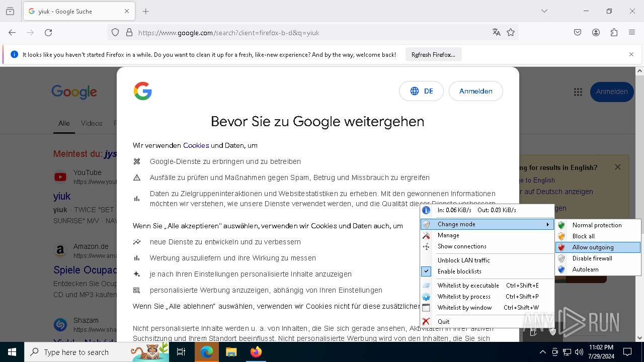
Task: Click Whitelist by process gear icon
Action: 426,297
